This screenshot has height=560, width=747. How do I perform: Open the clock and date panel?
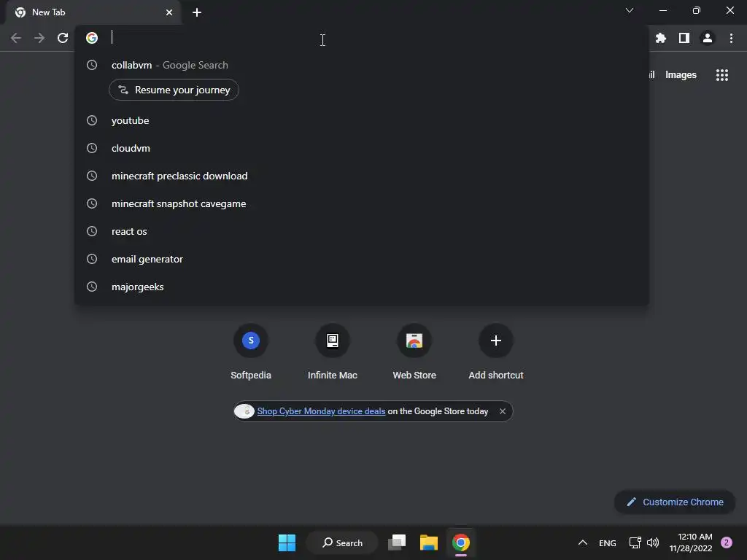(x=691, y=542)
